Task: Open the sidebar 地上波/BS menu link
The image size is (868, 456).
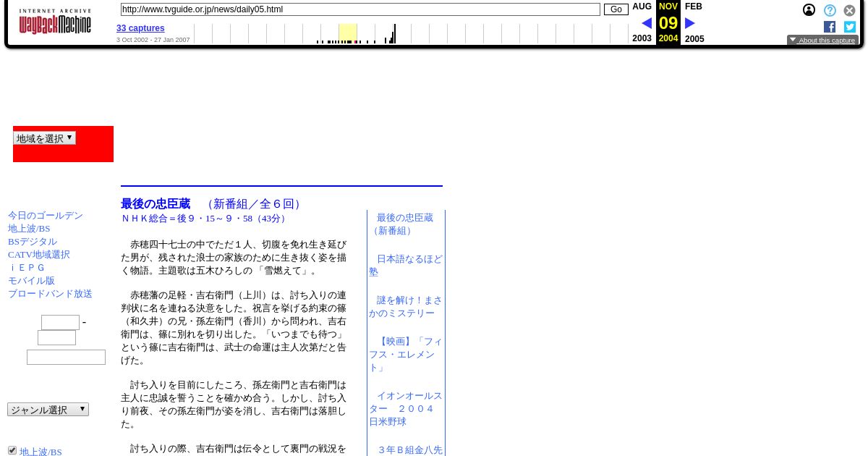Action: coord(29,229)
